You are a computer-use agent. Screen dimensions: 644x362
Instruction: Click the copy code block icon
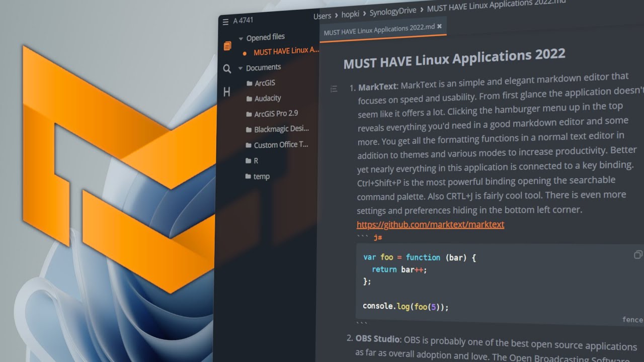click(x=638, y=254)
